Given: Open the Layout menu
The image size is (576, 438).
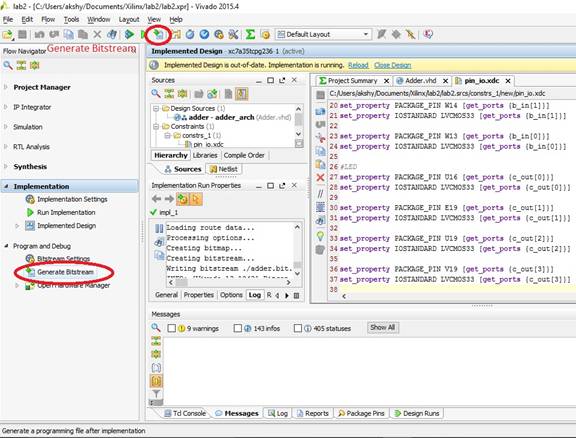Looking at the screenshot, I should tap(129, 19).
